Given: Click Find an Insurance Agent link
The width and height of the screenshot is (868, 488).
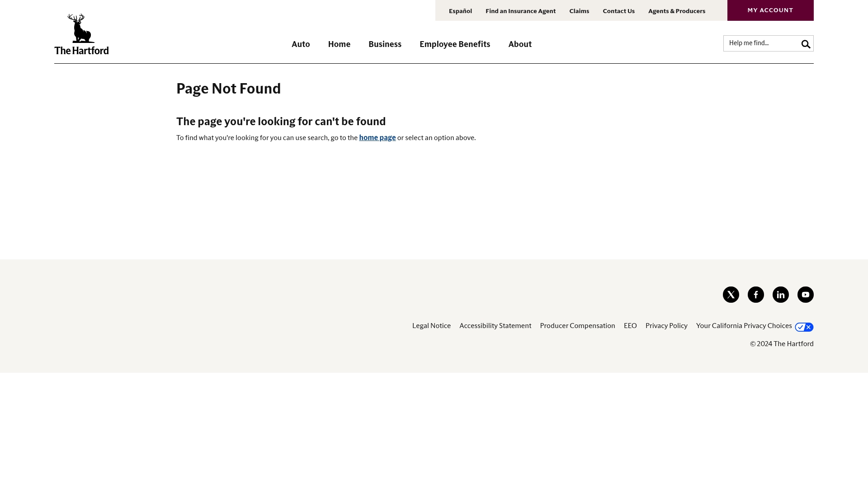Looking at the screenshot, I should click(x=520, y=11).
